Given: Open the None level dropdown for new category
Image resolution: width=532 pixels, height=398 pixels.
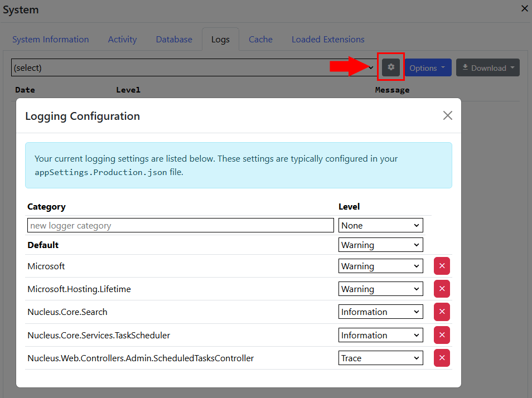Looking at the screenshot, I should (380, 225).
